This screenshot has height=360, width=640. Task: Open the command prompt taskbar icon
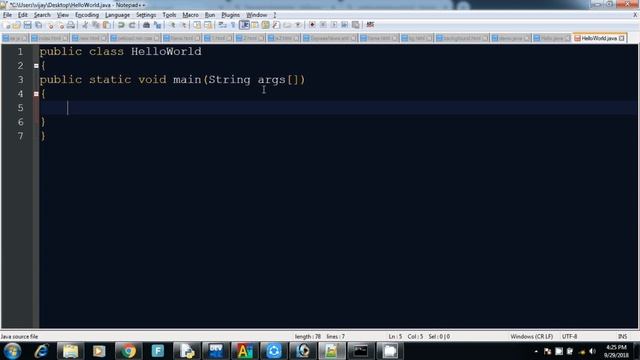pyautogui.click(x=360, y=351)
